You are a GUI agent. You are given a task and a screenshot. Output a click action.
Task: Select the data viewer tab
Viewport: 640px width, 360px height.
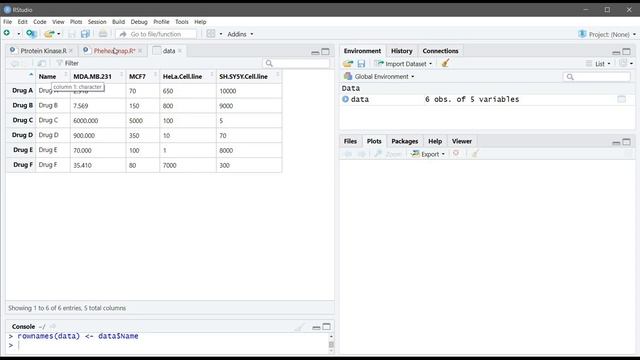pyautogui.click(x=169, y=51)
